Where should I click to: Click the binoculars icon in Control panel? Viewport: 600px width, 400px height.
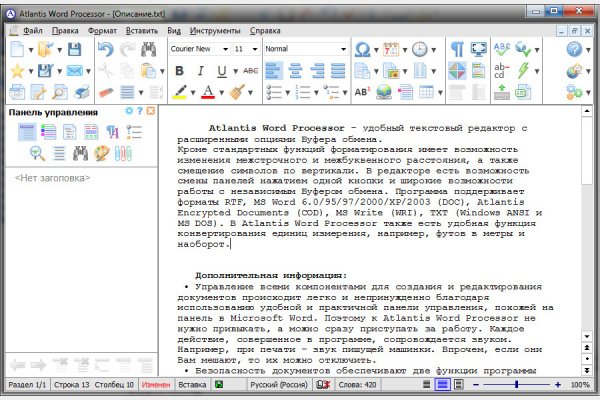[x=80, y=153]
